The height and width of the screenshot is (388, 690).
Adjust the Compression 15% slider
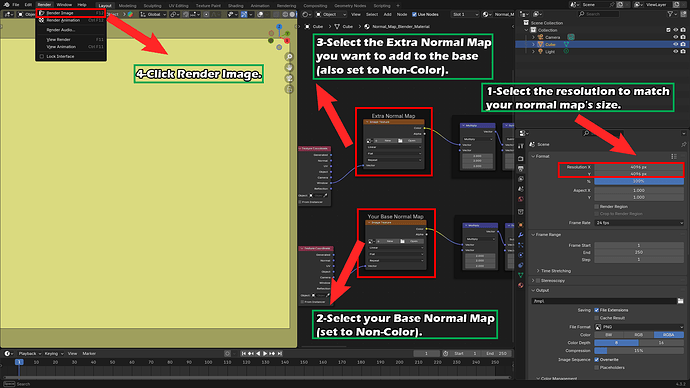click(x=639, y=351)
